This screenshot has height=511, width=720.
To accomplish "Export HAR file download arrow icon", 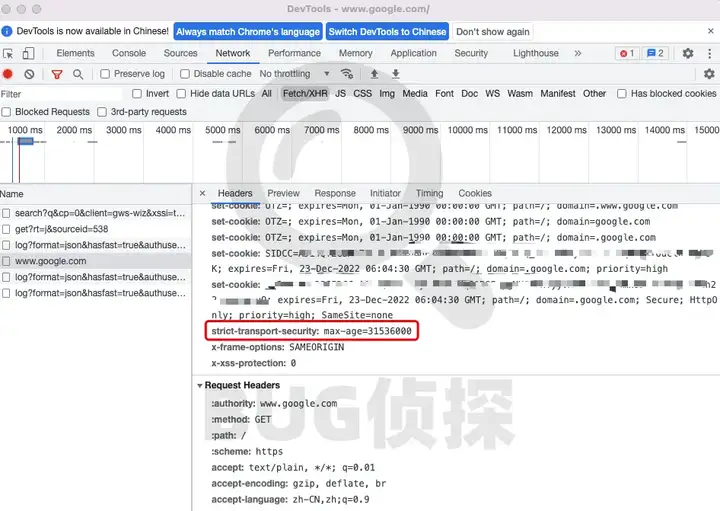I will 395,73.
